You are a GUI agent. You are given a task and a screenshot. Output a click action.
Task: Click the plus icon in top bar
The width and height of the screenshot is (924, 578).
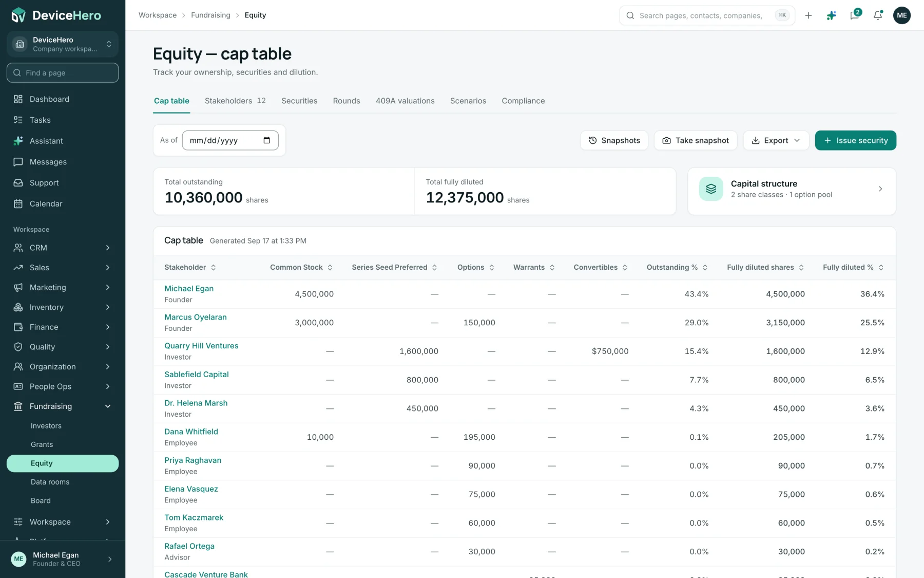pyautogui.click(x=808, y=15)
